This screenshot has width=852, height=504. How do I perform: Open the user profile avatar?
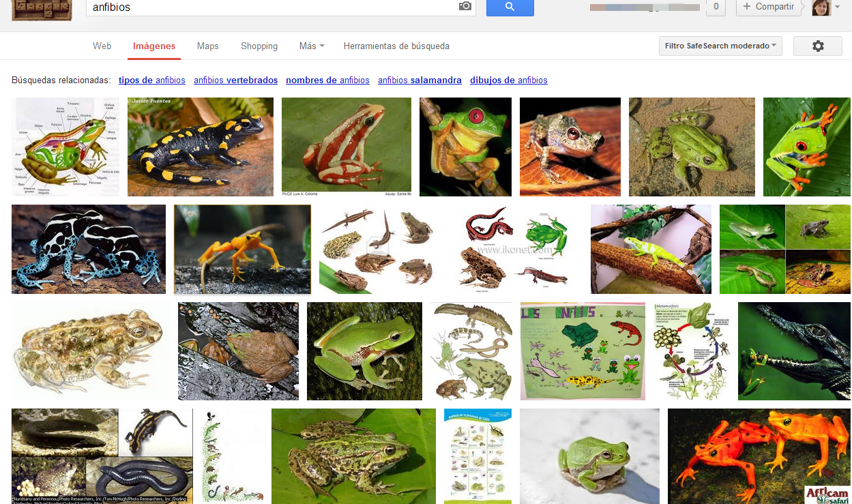pos(821,8)
